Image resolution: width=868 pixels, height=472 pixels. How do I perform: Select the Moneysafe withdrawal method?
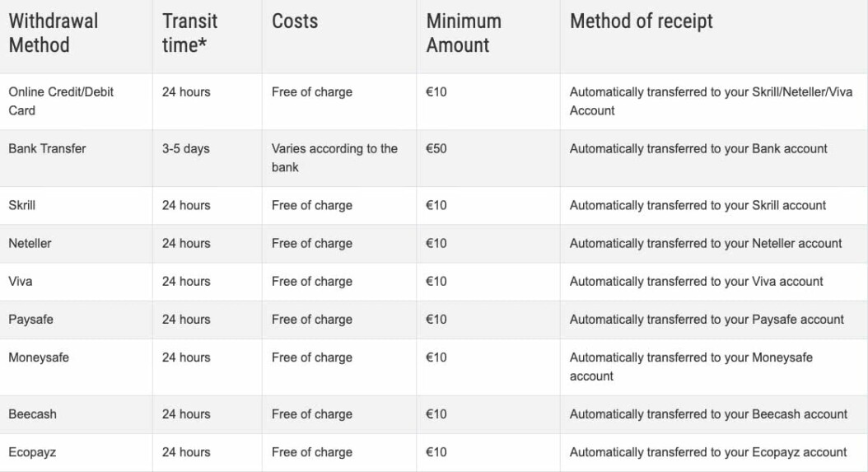(40, 358)
